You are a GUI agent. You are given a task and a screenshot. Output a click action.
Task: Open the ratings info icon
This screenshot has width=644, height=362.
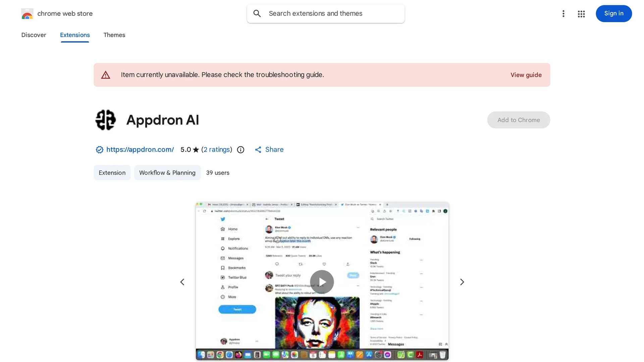coord(240,150)
